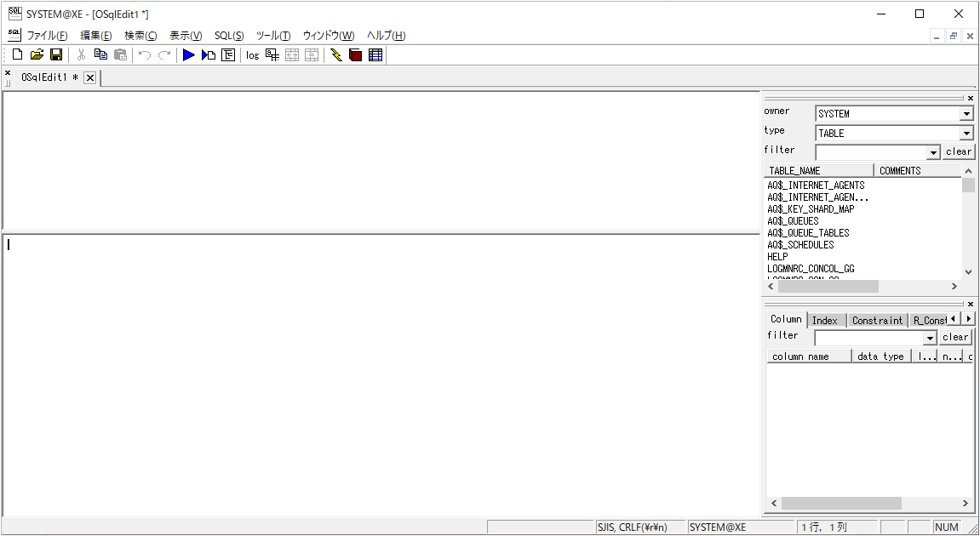Viewport: 980px width, 536px height.
Task: Select table AQ$_KEY_SHARD_MAP
Action: point(811,209)
